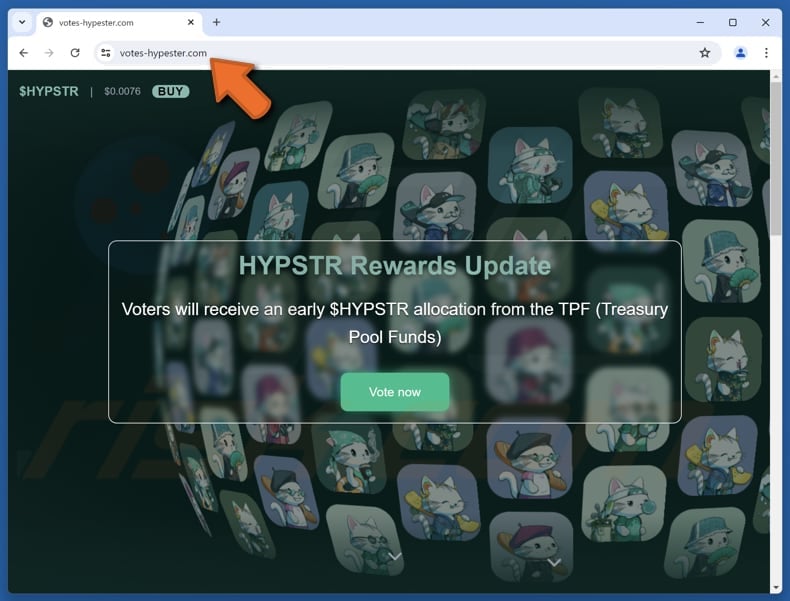This screenshot has height=601, width=790.
Task: Click the scrollbar up arrow
Action: (x=775, y=76)
